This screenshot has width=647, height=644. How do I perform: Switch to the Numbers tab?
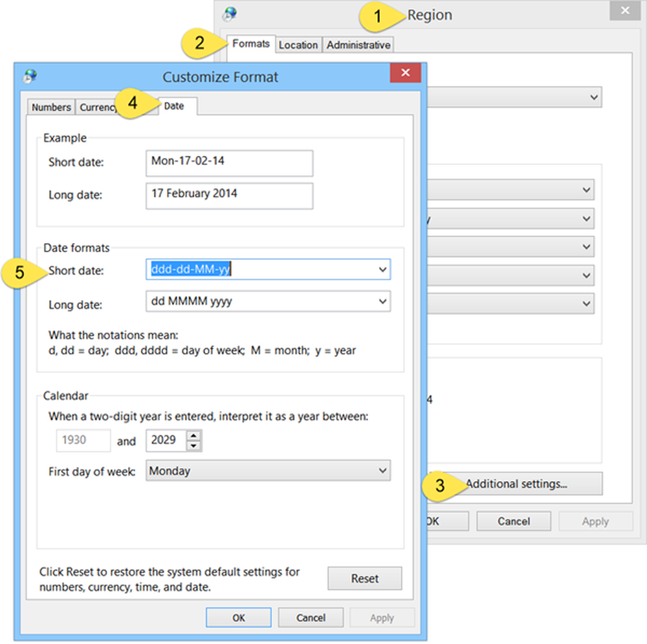[x=51, y=107]
